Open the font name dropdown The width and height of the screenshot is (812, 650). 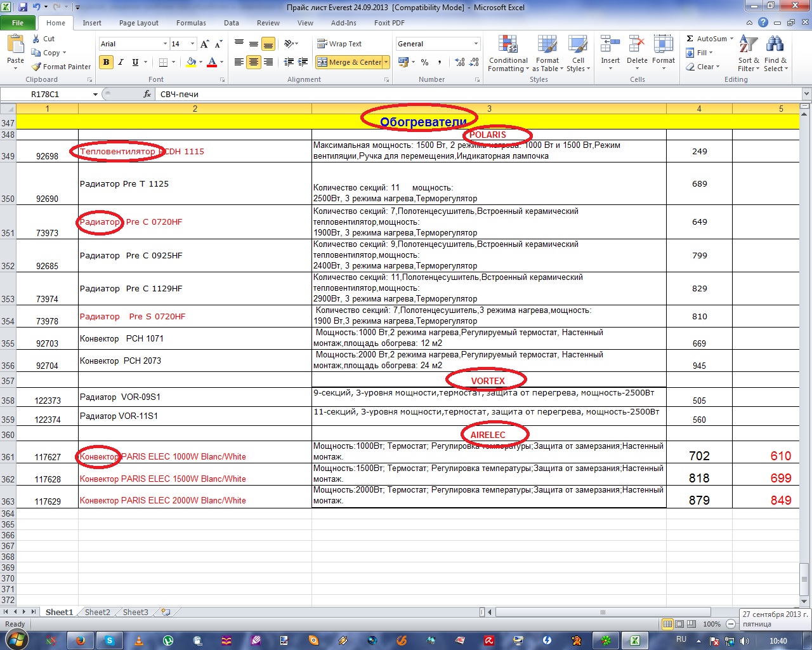pos(165,44)
